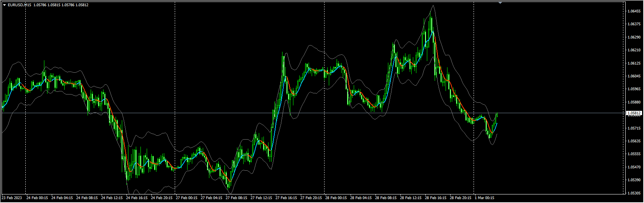Click the 1.06210 price axis label

point(634,50)
